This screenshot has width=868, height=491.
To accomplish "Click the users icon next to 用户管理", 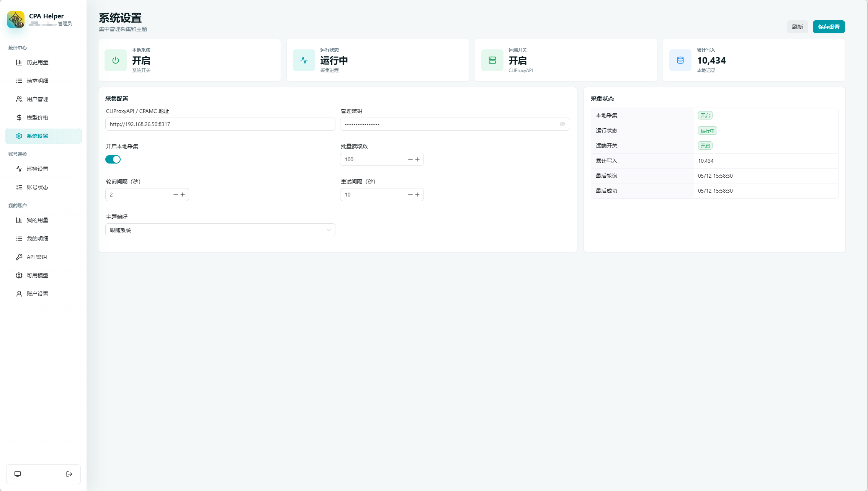I will click(x=19, y=99).
